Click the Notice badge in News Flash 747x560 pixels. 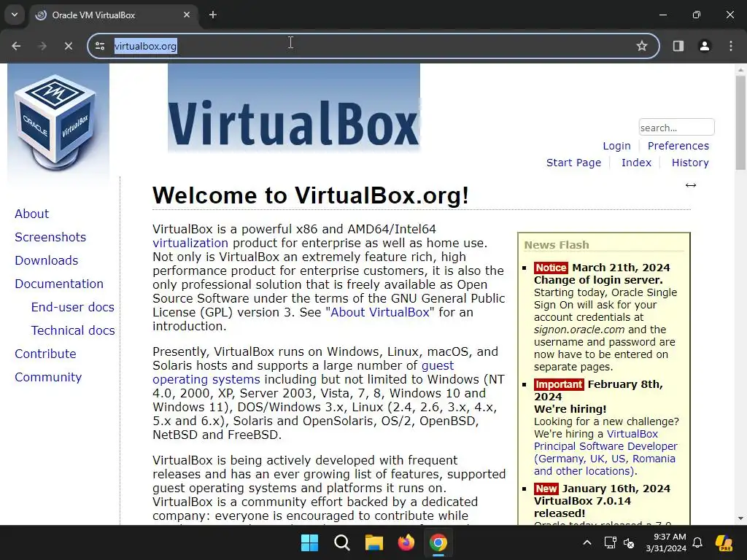pyautogui.click(x=551, y=268)
